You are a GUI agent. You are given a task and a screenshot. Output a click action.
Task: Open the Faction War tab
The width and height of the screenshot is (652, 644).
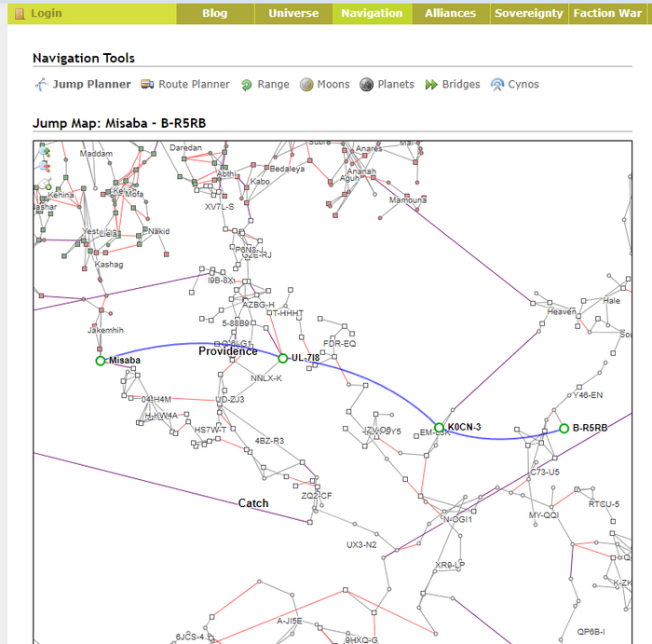click(608, 13)
